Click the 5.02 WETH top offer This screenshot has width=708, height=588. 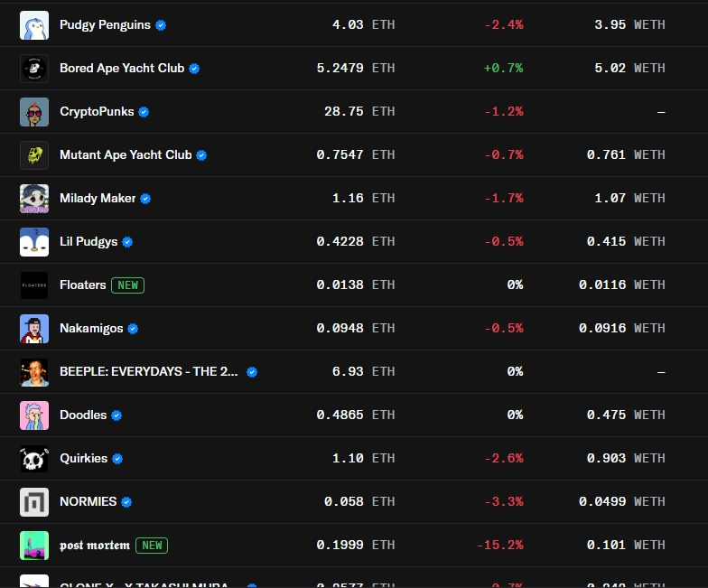(630, 69)
